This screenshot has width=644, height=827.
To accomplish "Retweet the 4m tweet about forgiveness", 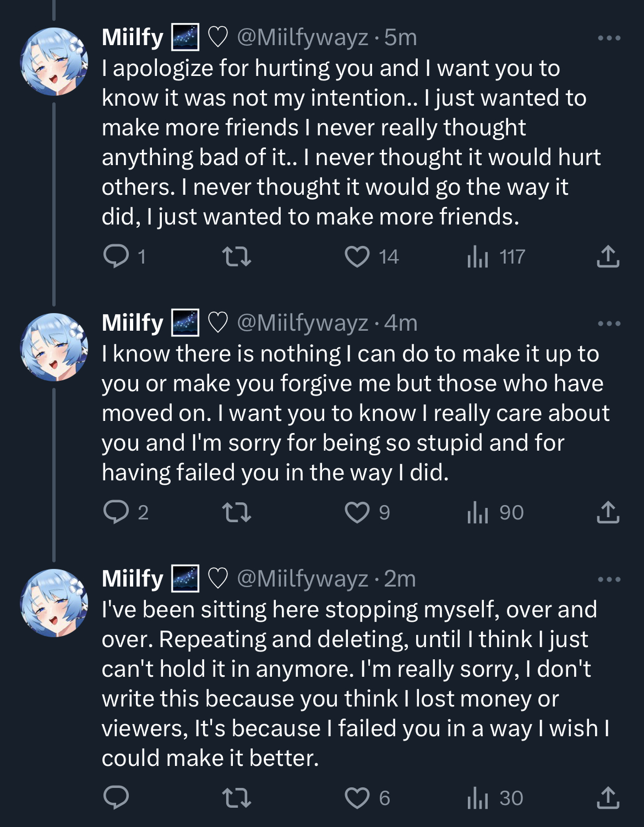I will coord(236,512).
